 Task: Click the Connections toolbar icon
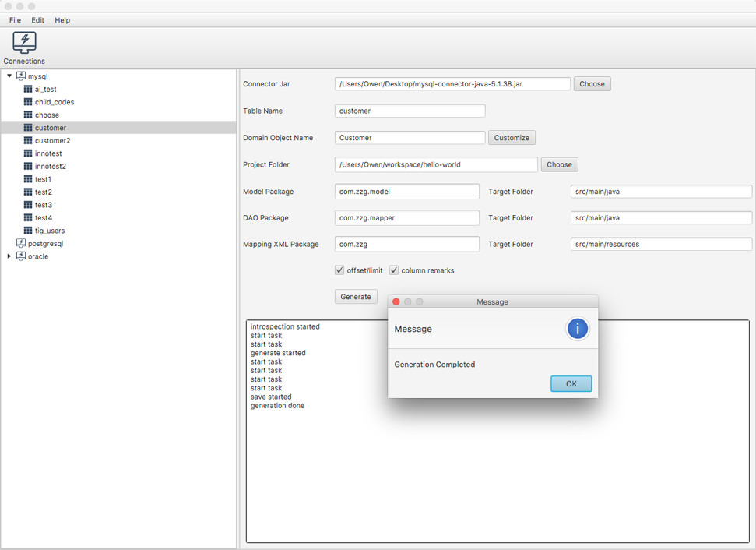point(24,43)
